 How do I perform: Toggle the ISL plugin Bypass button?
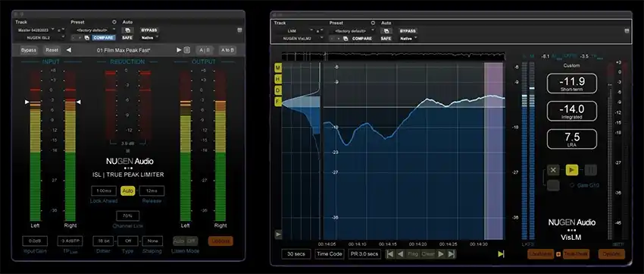point(29,50)
